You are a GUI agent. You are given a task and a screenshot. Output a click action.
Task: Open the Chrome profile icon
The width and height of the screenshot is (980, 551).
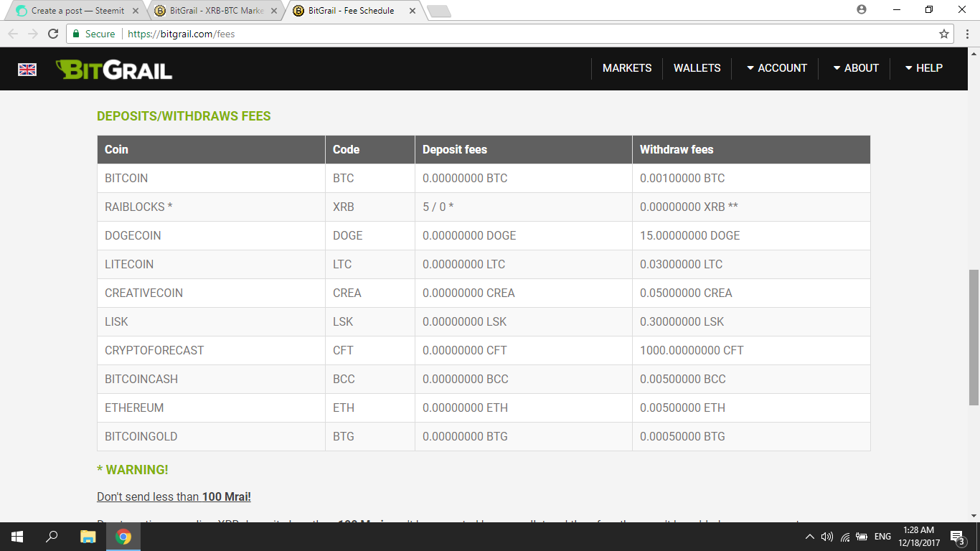tap(862, 9)
